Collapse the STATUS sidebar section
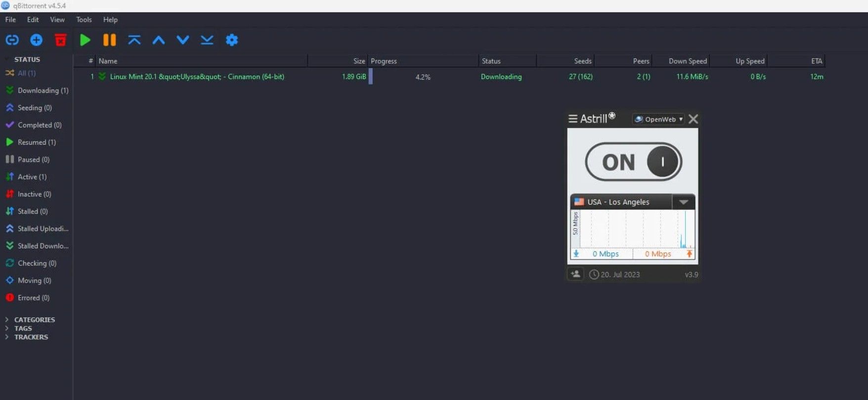The width and height of the screenshot is (868, 400). click(x=27, y=59)
